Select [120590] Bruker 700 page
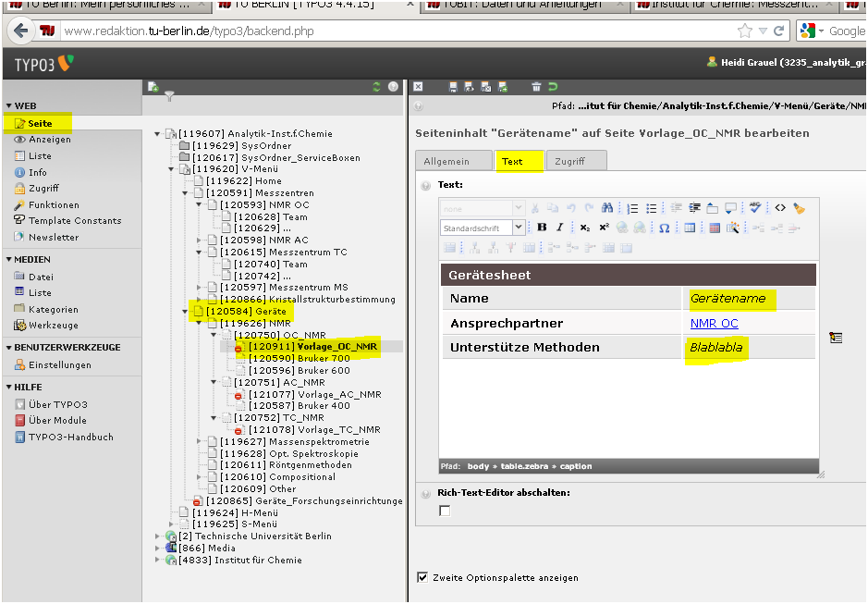This screenshot has height=604, width=868. click(x=299, y=359)
